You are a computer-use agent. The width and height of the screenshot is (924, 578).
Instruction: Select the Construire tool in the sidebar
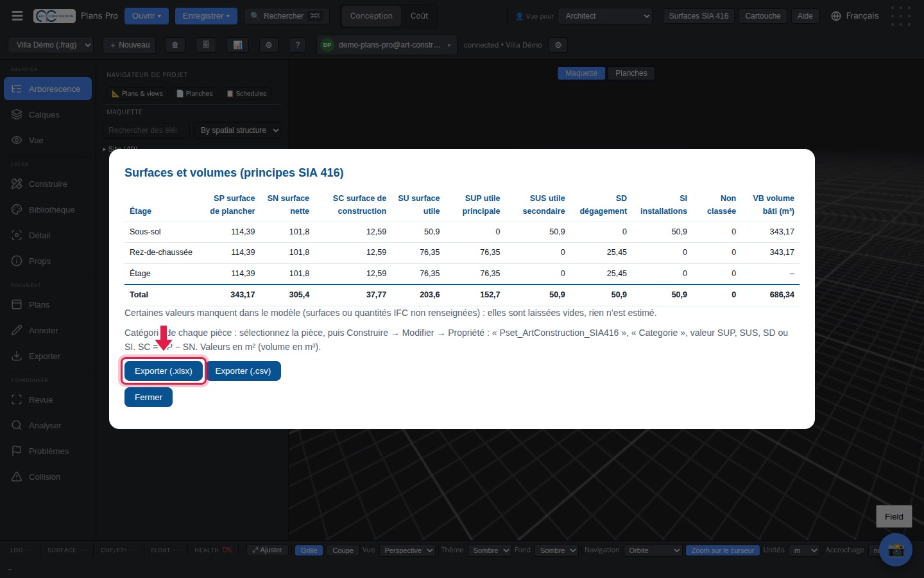[47, 184]
